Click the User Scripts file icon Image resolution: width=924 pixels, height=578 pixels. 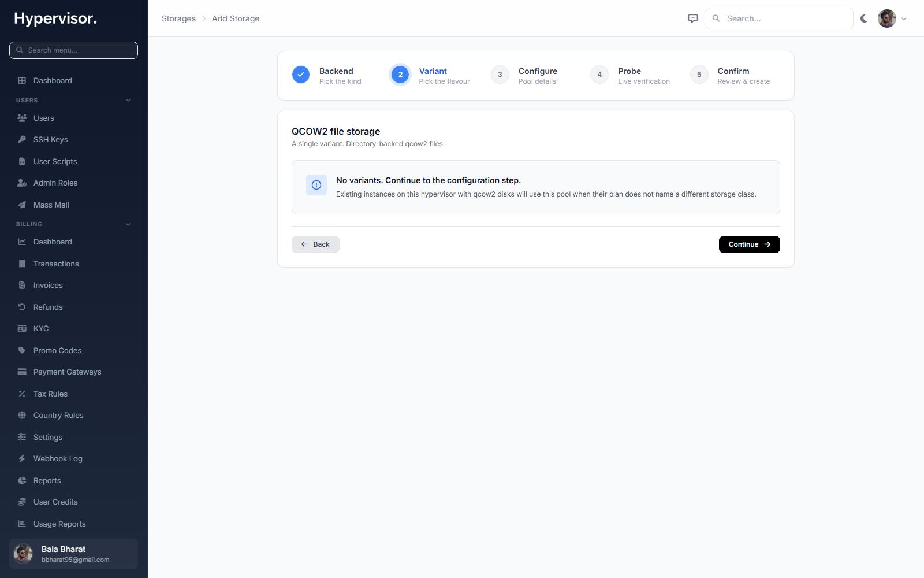pos(22,161)
